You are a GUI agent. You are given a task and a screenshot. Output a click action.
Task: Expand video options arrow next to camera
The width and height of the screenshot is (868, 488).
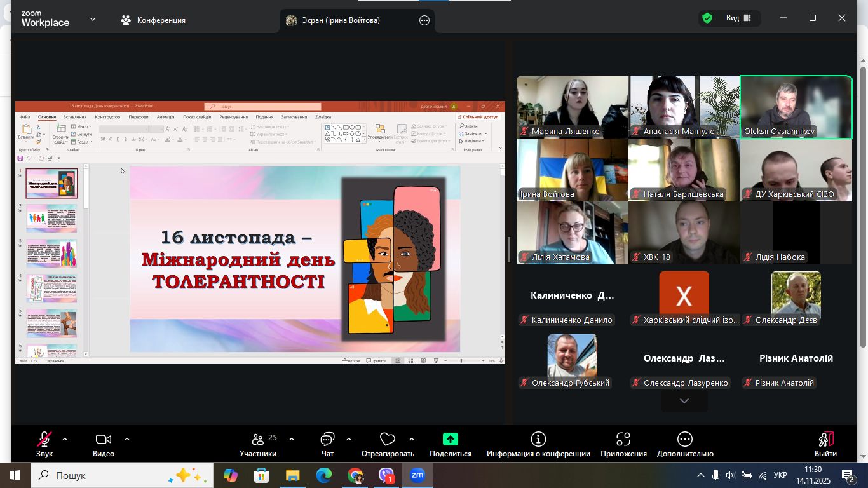pyautogui.click(x=127, y=439)
